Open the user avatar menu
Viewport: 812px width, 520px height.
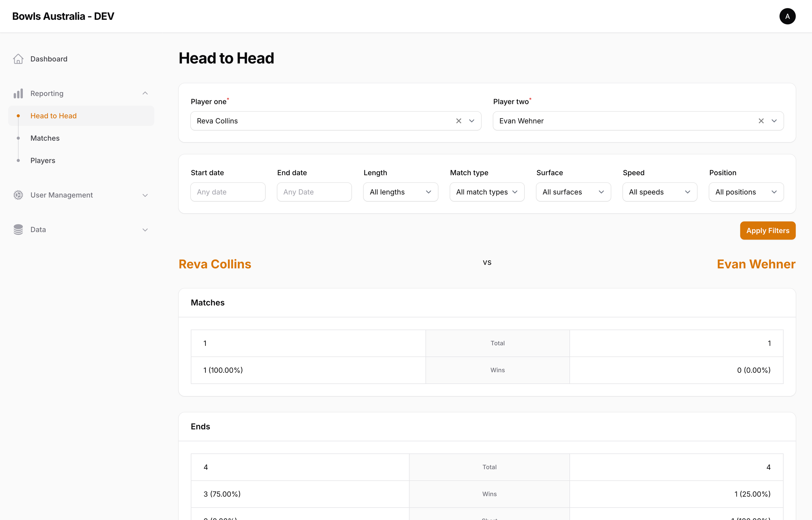pos(787,16)
